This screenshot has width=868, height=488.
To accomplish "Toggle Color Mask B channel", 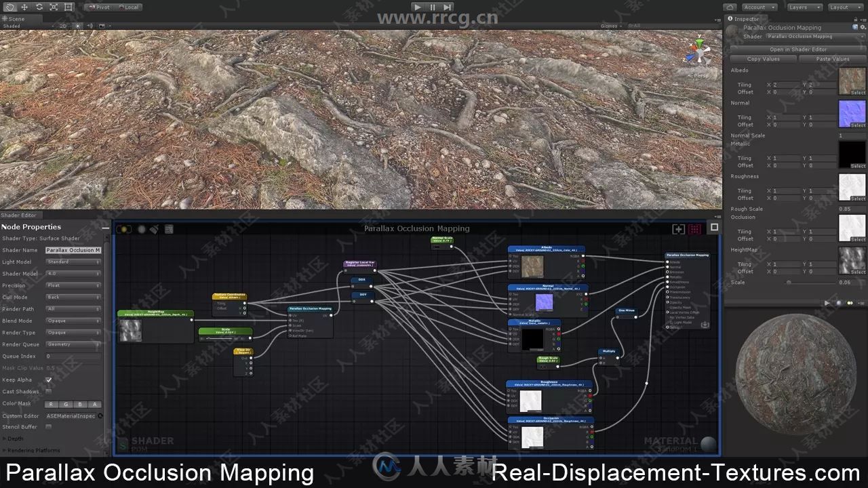I will point(80,404).
